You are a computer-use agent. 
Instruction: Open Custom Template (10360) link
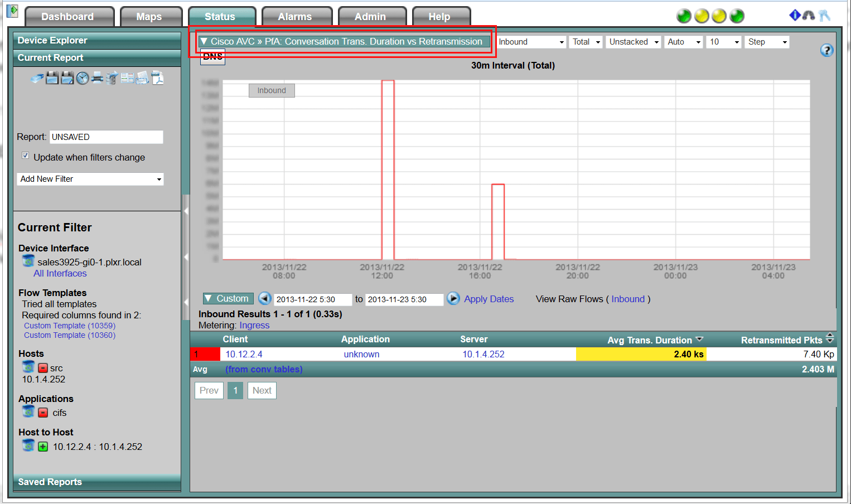[70, 335]
